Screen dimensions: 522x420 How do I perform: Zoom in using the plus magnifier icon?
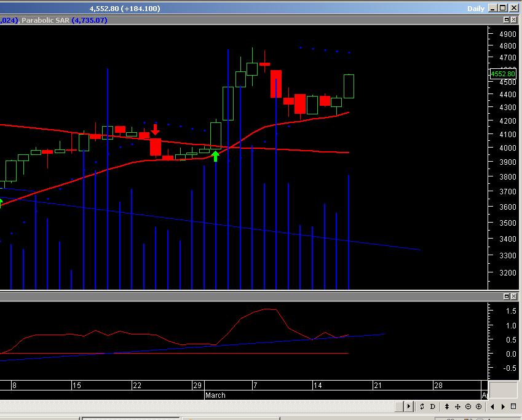tap(479, 407)
